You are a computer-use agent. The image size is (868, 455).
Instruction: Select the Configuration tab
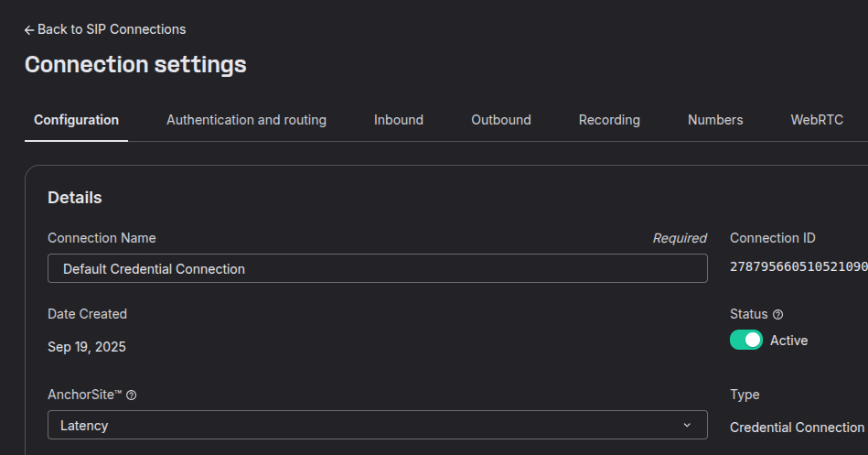click(77, 120)
